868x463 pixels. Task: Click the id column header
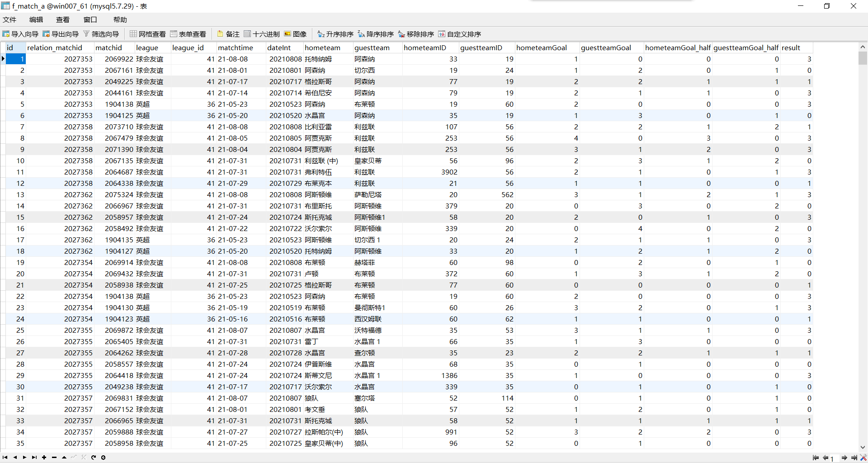[x=16, y=47]
